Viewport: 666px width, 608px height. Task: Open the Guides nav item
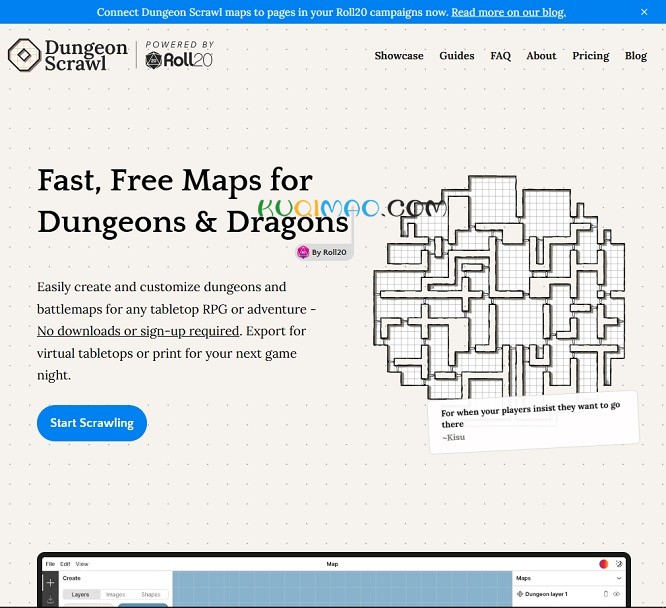457,56
